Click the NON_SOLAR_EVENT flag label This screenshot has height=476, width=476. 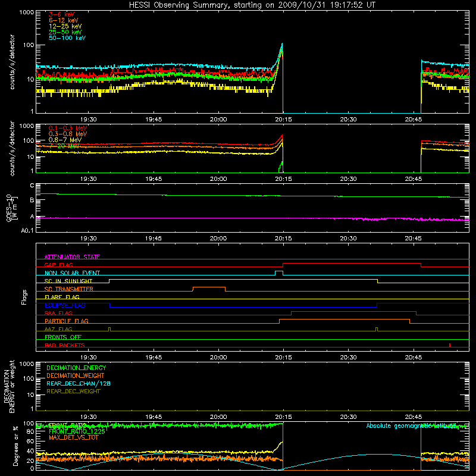click(72, 273)
